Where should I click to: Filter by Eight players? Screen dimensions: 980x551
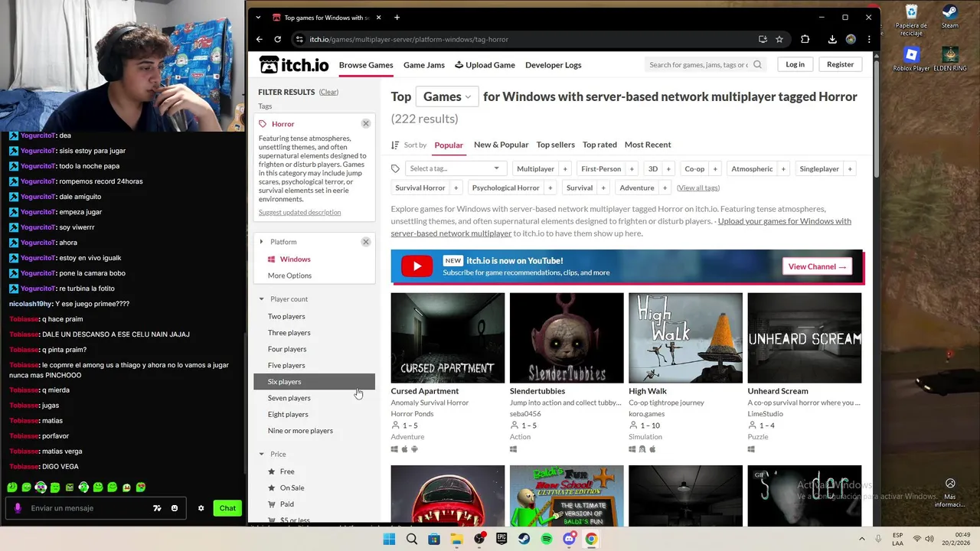point(288,414)
